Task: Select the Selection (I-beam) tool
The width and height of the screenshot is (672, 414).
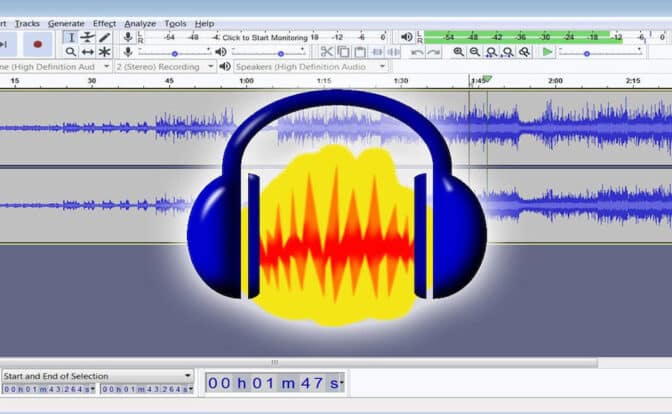Action: click(71, 38)
